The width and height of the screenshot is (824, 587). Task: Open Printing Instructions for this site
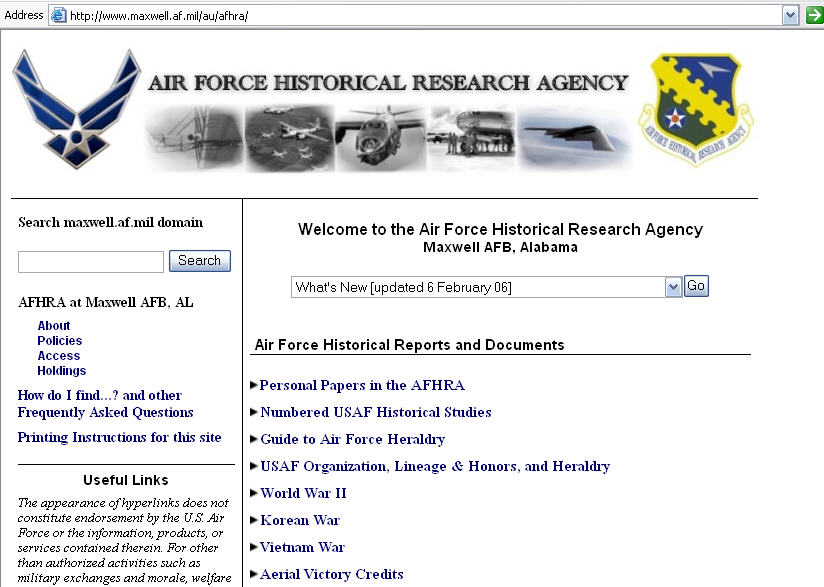[x=119, y=437]
